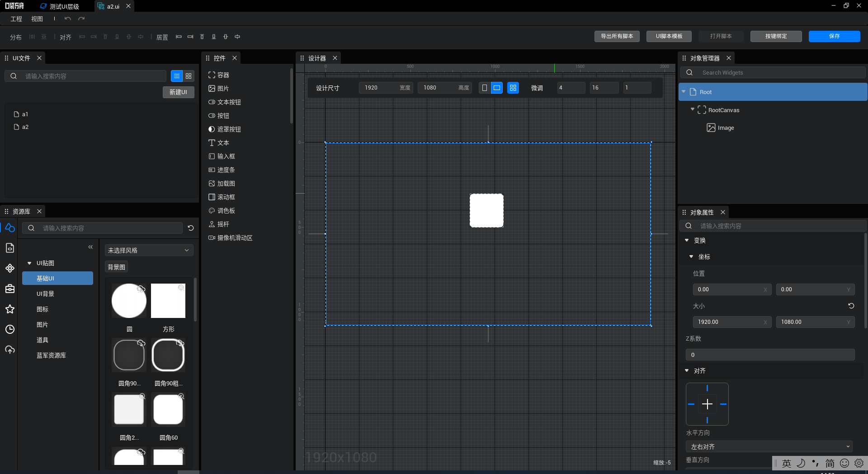This screenshot has width=868, height=474.
Task: Open code file tab in resource sidebar
Action: (10, 248)
